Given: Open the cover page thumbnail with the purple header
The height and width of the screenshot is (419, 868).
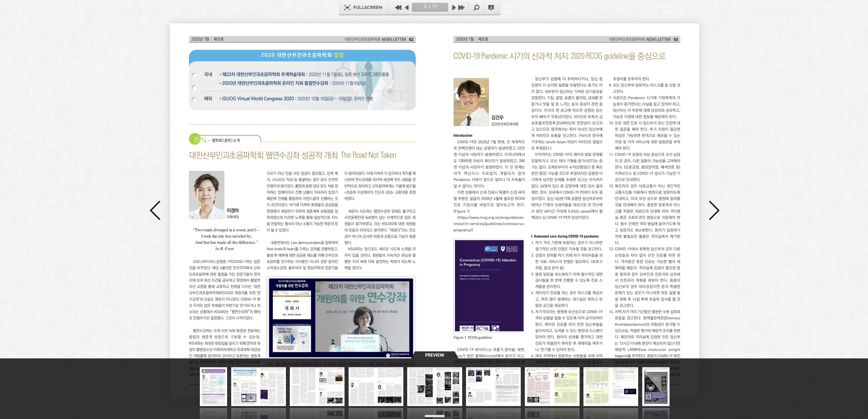Looking at the screenshot, I should pos(214,386).
